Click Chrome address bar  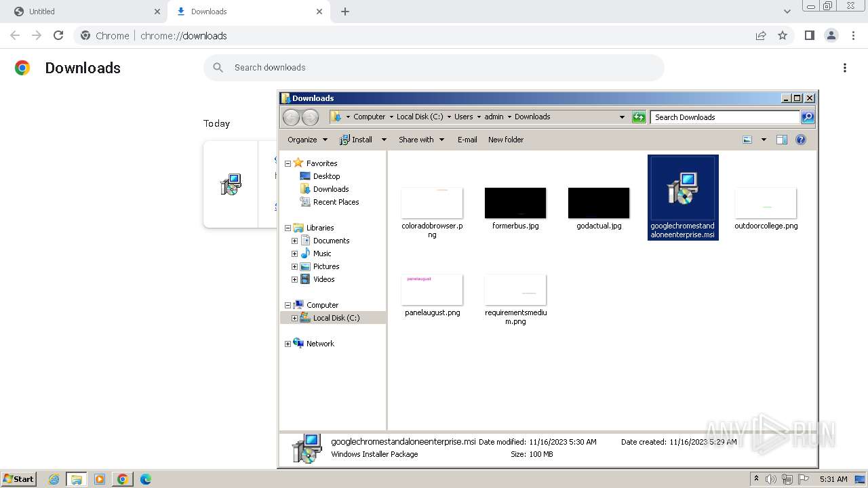click(x=434, y=35)
